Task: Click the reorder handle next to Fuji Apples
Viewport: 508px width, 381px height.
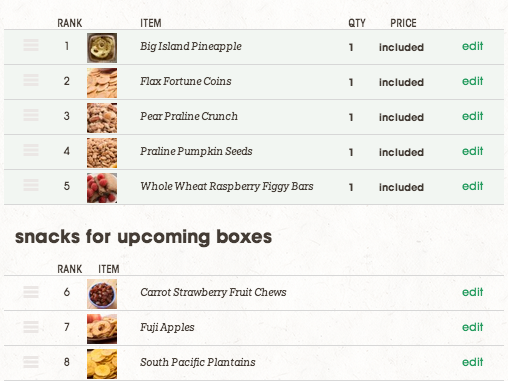Action: click(31, 327)
